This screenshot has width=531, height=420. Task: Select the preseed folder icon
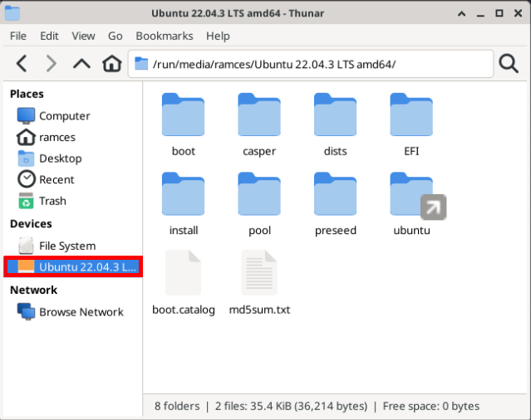[x=335, y=194]
